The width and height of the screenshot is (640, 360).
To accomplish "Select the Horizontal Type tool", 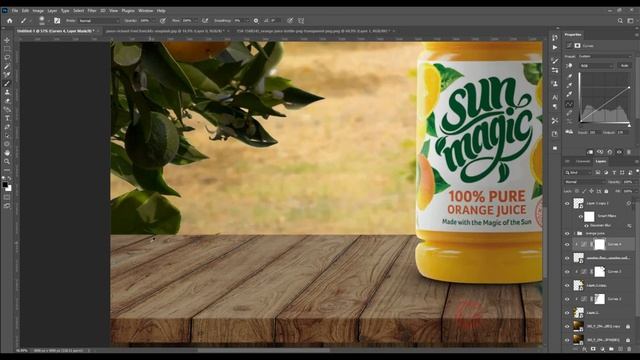I will (x=7, y=118).
